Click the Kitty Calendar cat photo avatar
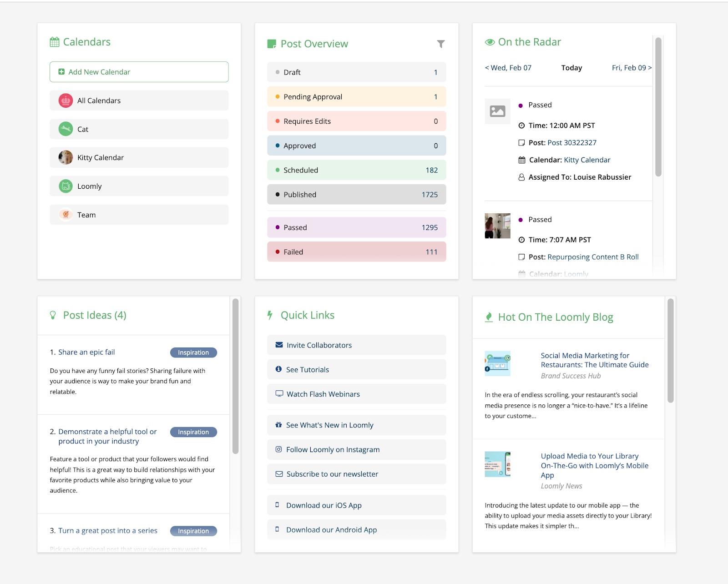 66,157
